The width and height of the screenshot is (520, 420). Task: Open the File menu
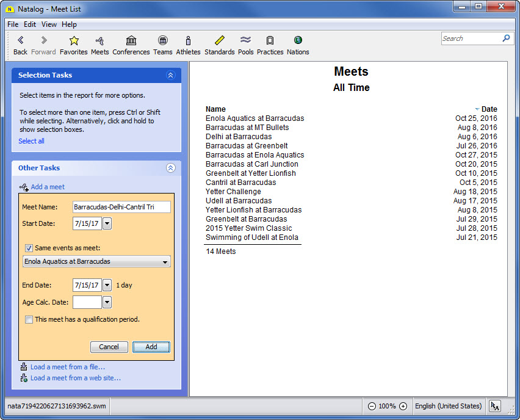point(13,24)
